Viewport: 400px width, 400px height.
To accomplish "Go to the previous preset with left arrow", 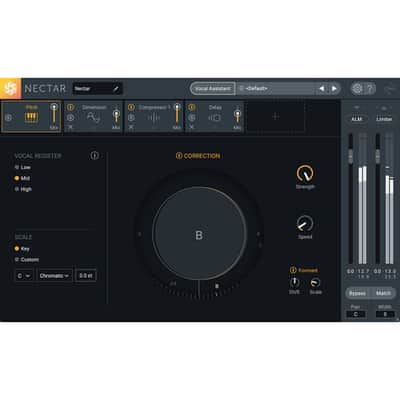I will click(322, 89).
